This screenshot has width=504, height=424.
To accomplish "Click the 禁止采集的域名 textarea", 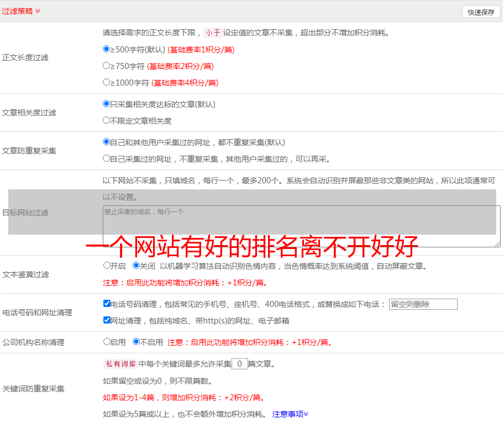I will (x=302, y=226).
